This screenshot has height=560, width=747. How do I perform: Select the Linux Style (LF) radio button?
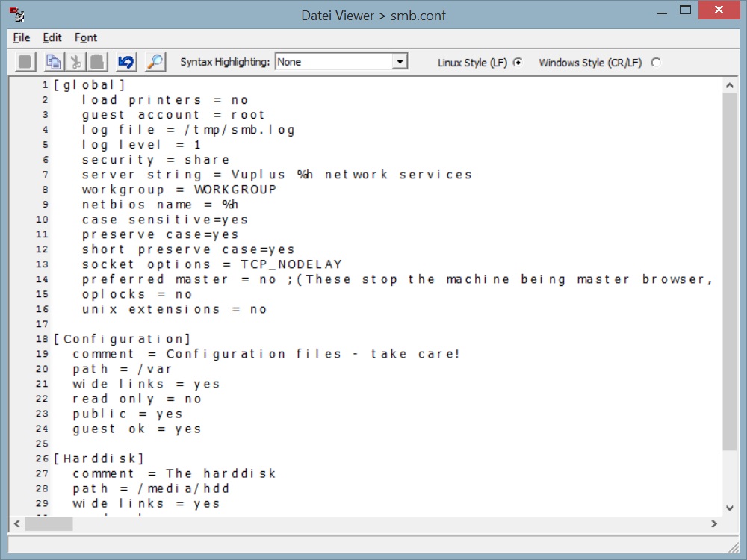tap(518, 63)
